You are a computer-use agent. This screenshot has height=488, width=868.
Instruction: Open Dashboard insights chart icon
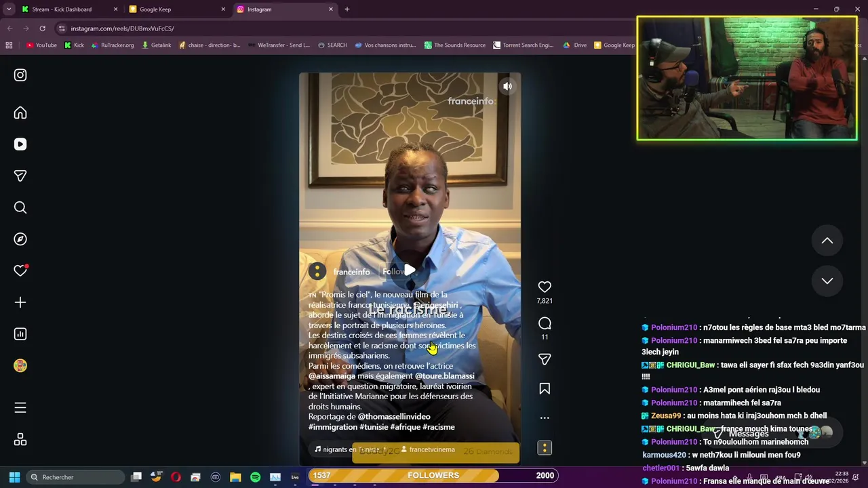click(20, 333)
